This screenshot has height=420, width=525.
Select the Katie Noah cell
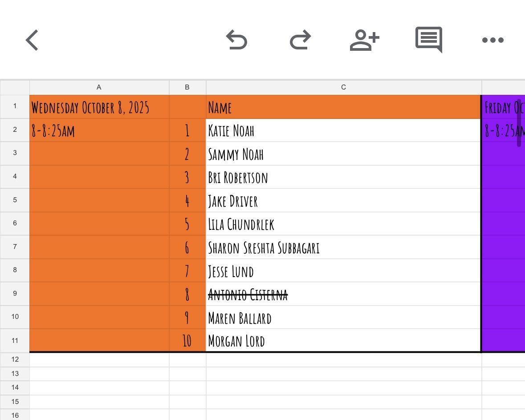tap(343, 130)
